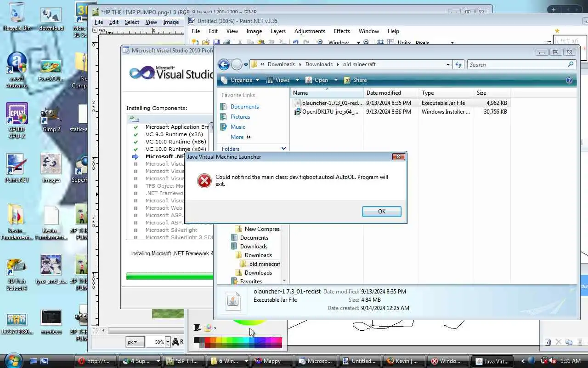The height and width of the screenshot is (368, 588).
Task: Click Show Desktop icon in Quick Launch
Action: (x=33, y=361)
